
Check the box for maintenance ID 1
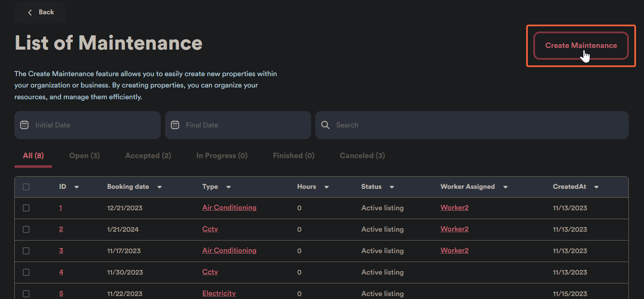[26, 208]
